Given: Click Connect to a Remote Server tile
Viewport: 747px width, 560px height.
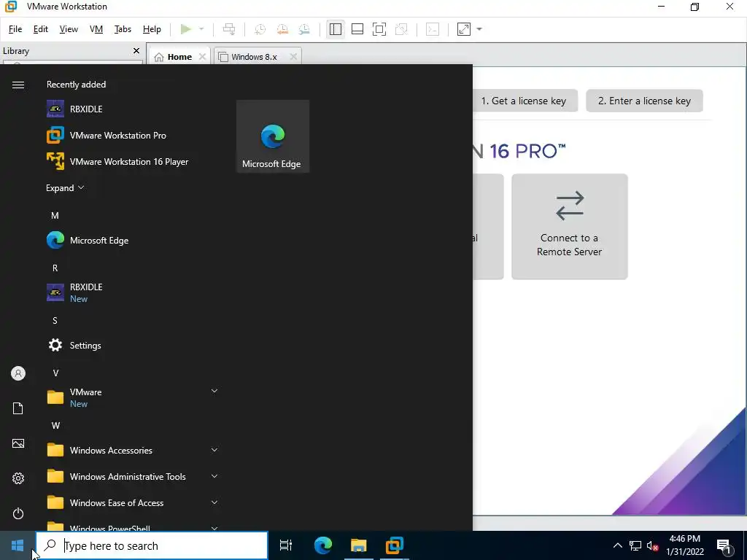Looking at the screenshot, I should (x=569, y=227).
